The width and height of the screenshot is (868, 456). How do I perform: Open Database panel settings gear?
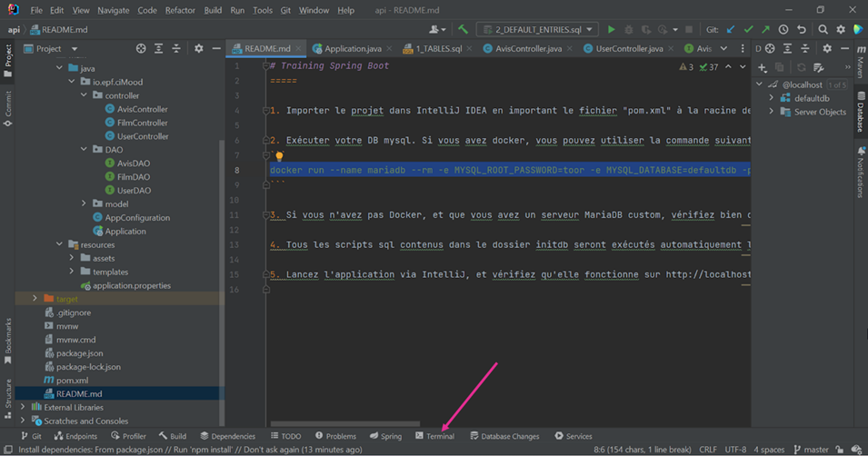tap(827, 49)
